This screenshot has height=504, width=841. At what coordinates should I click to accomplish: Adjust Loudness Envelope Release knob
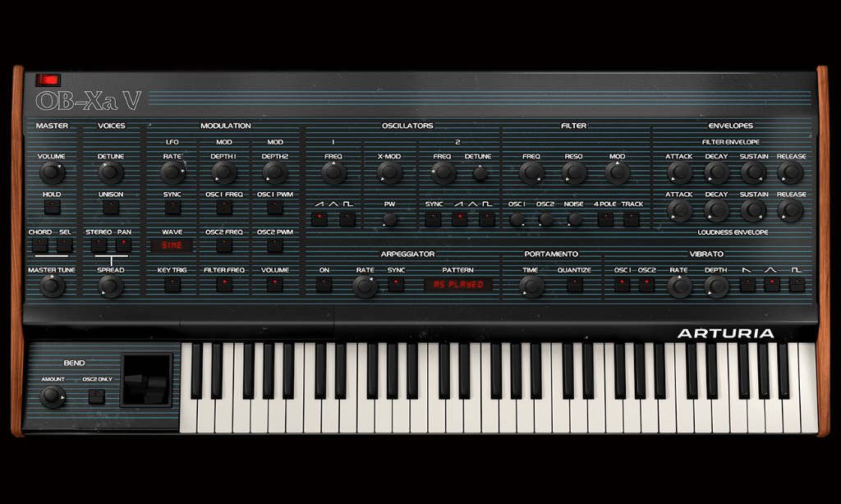coord(791,210)
